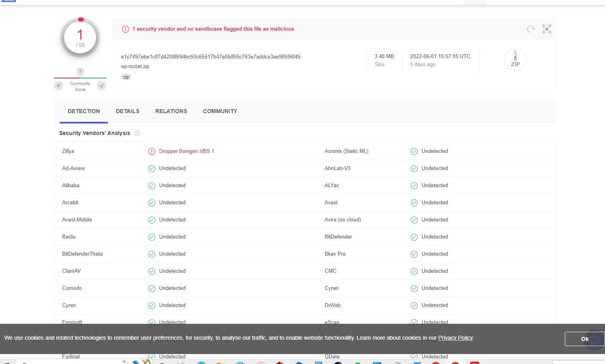Click the Acronis undetected check icon
Image resolution: width=605 pixels, height=364 pixels.
click(414, 151)
